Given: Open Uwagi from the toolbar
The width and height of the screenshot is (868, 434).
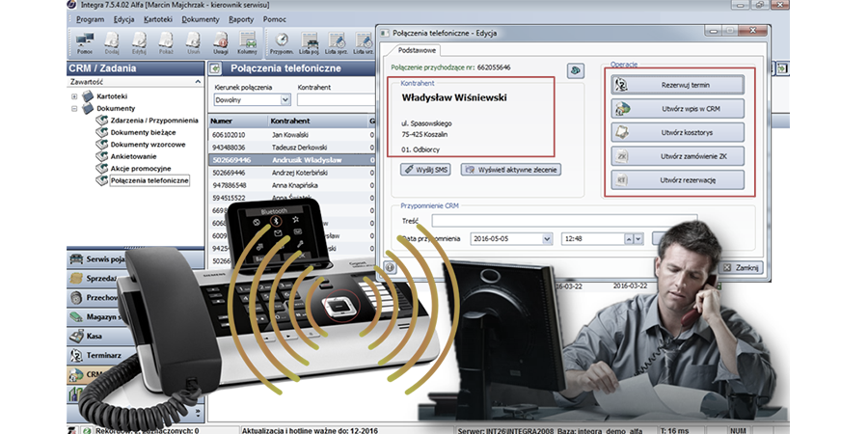Looking at the screenshot, I should coord(220,43).
